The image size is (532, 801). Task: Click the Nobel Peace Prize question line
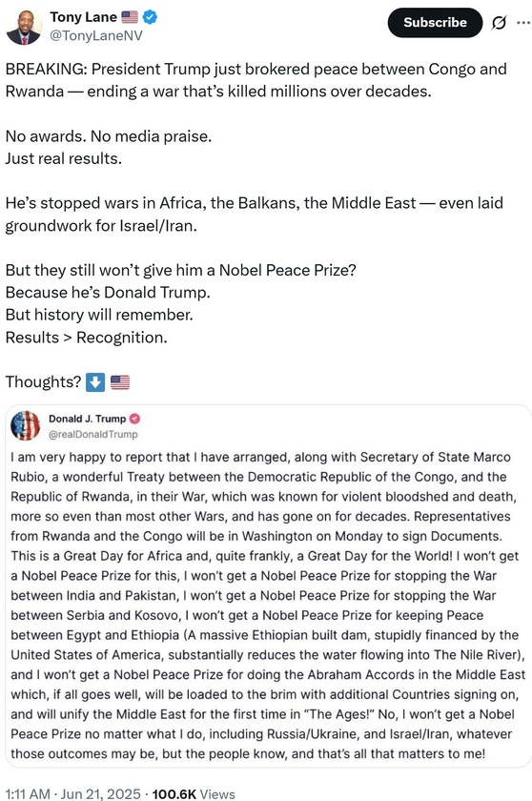[x=181, y=270]
